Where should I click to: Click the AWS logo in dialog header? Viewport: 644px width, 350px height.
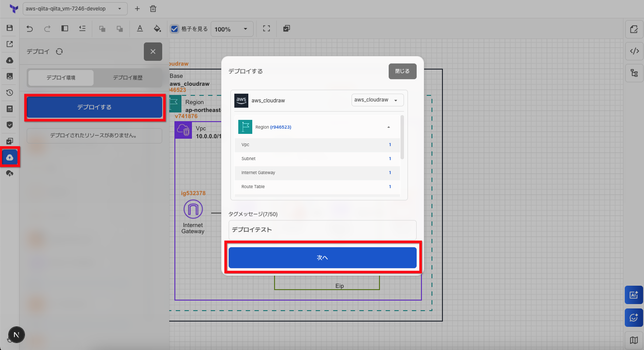tap(241, 101)
